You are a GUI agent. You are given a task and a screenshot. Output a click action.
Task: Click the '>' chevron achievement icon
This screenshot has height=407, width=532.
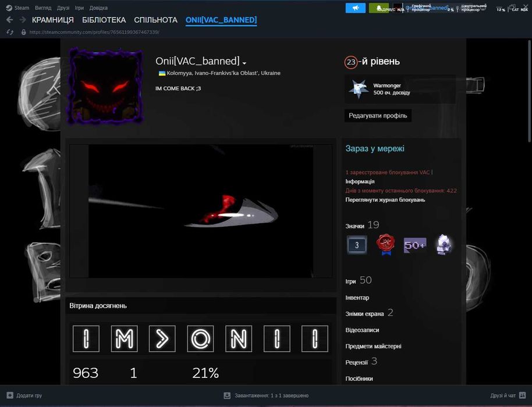tap(162, 338)
